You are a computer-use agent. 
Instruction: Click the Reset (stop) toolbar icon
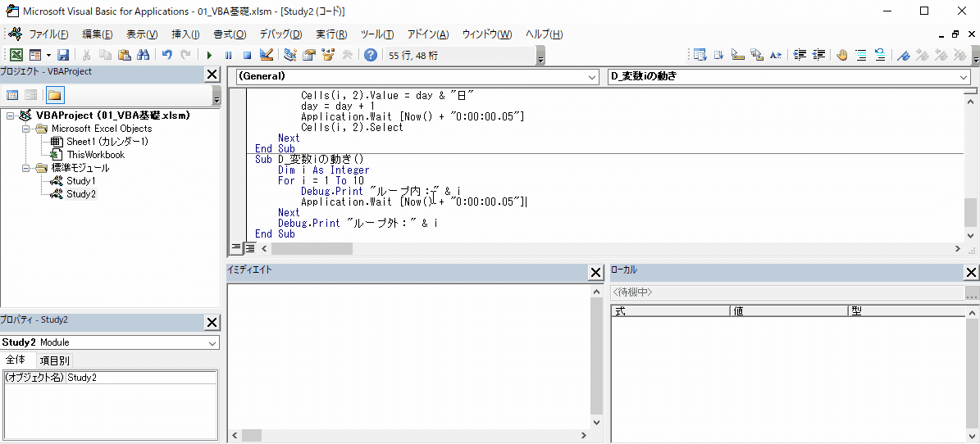247,55
